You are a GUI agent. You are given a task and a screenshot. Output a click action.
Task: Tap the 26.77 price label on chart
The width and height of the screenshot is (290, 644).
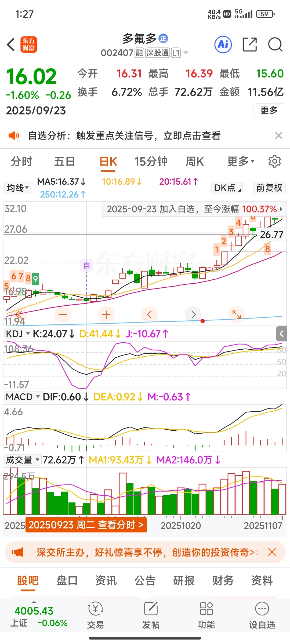(272, 235)
